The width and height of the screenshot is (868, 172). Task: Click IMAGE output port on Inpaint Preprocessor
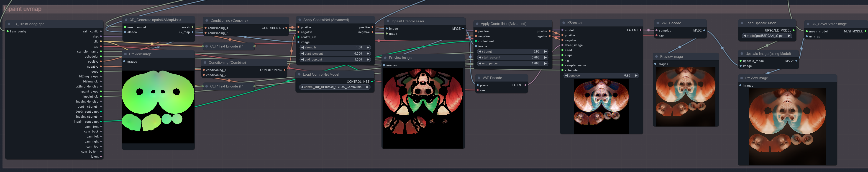(x=463, y=29)
